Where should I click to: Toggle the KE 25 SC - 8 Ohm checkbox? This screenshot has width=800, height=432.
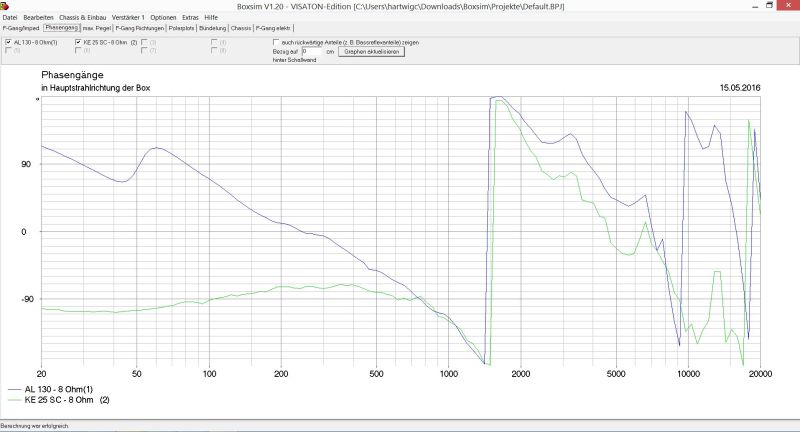[x=79, y=43]
